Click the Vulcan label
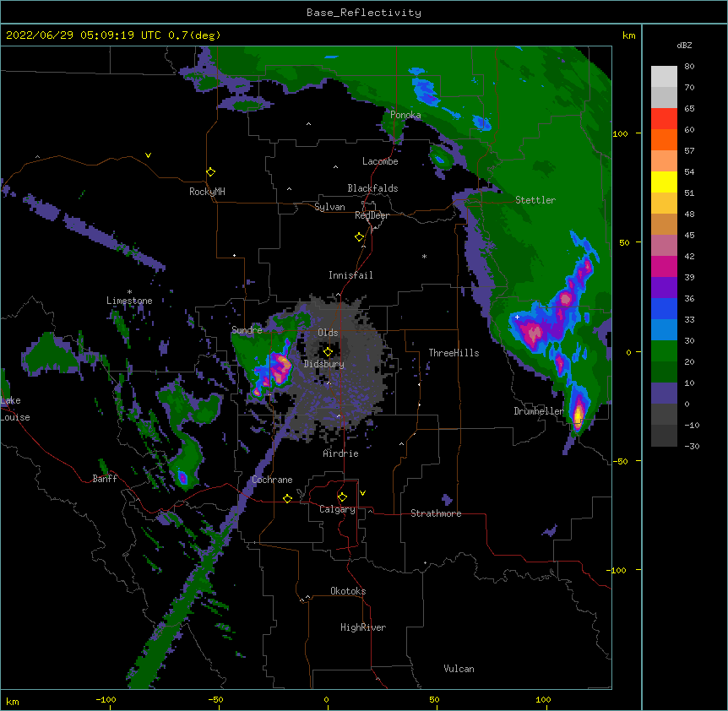Image resolution: width=728 pixels, height=711 pixels. pyautogui.click(x=459, y=669)
